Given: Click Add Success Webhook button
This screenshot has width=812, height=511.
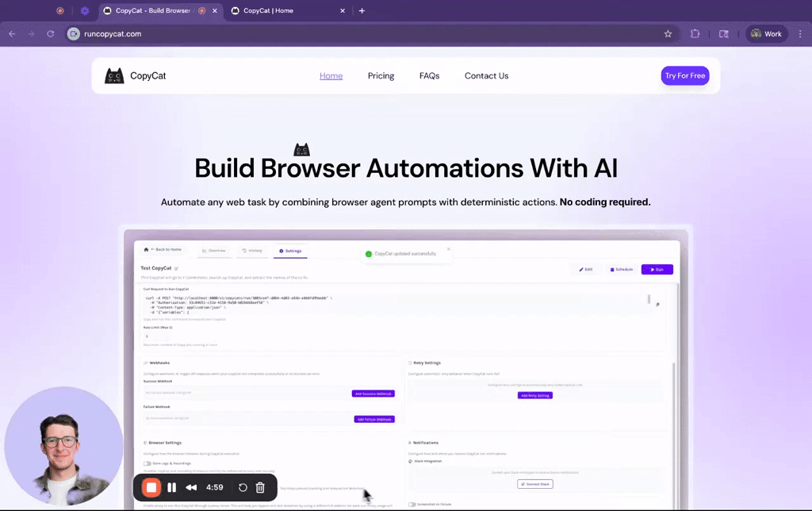Looking at the screenshot, I should pyautogui.click(x=373, y=394).
